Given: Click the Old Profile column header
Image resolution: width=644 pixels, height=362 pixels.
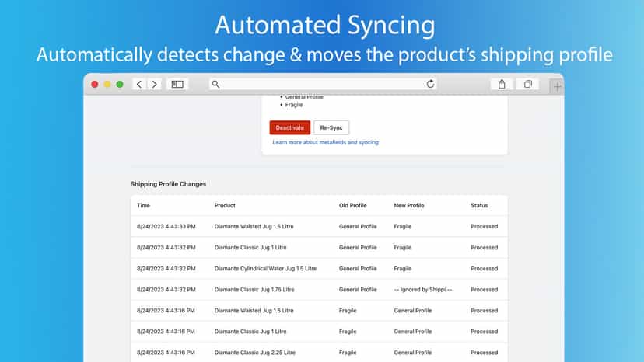Looking at the screenshot, I should click(x=353, y=205).
